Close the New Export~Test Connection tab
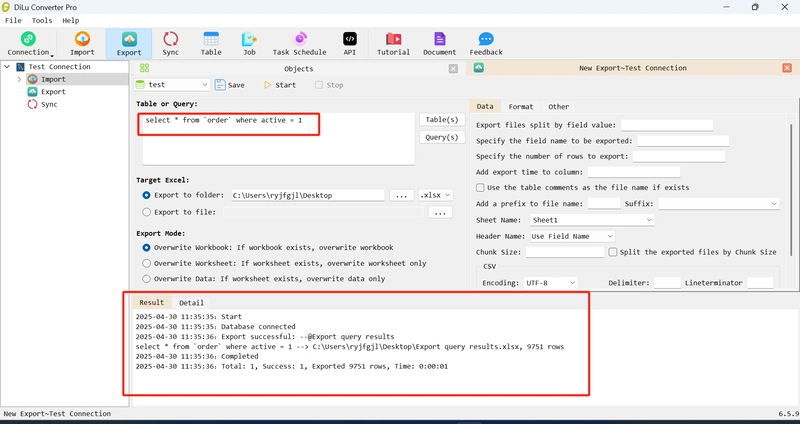This screenshot has height=424, width=800. coord(787,68)
